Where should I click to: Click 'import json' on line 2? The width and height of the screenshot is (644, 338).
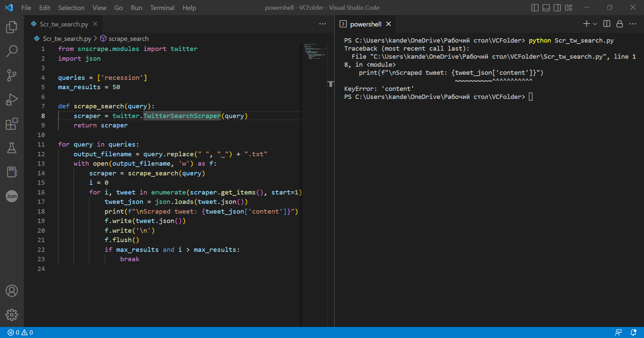(x=79, y=58)
